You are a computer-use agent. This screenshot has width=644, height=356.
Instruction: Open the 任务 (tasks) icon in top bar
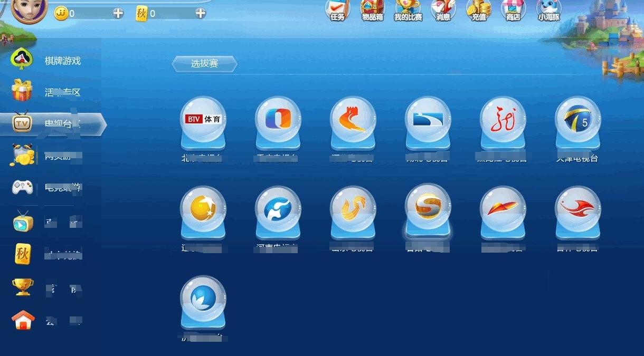[x=337, y=9]
